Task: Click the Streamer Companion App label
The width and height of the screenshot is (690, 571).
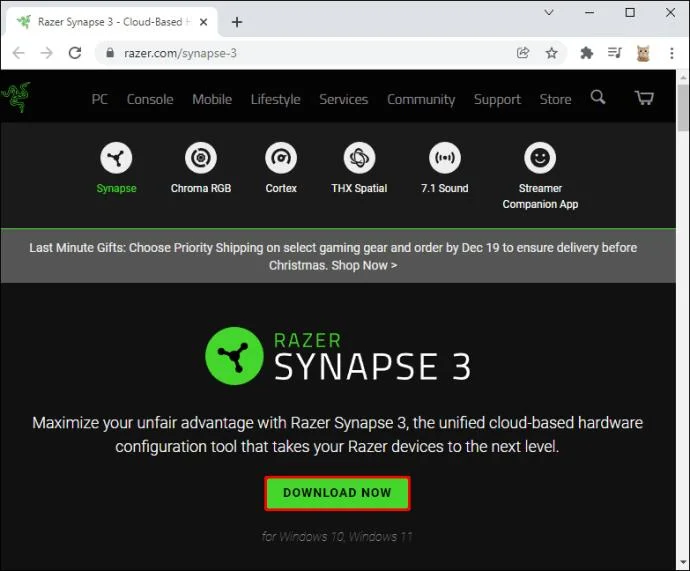Action: [x=540, y=196]
